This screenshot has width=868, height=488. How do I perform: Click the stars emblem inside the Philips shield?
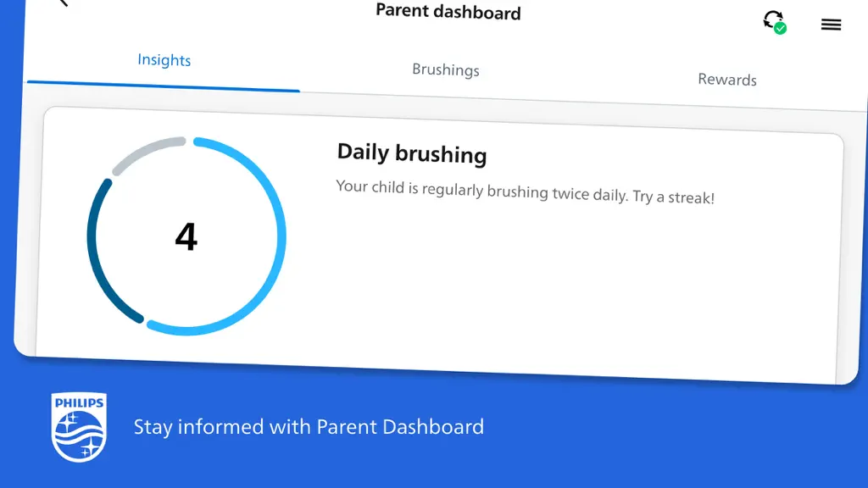[79, 435]
